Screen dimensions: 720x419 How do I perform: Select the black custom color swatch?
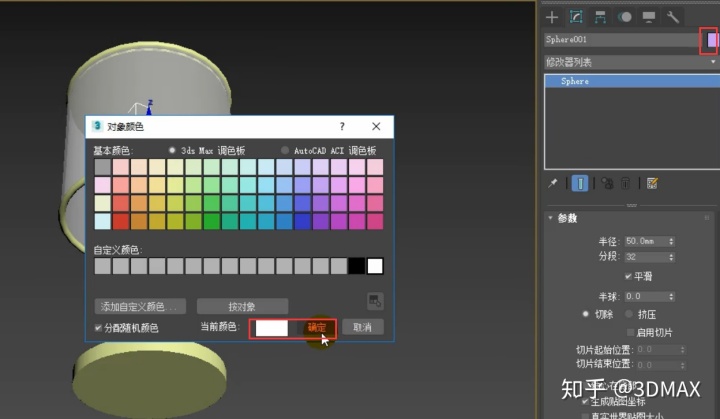tap(356, 266)
